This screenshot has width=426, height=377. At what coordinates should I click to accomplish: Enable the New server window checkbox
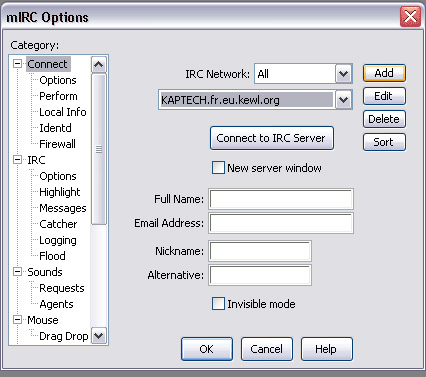click(218, 168)
